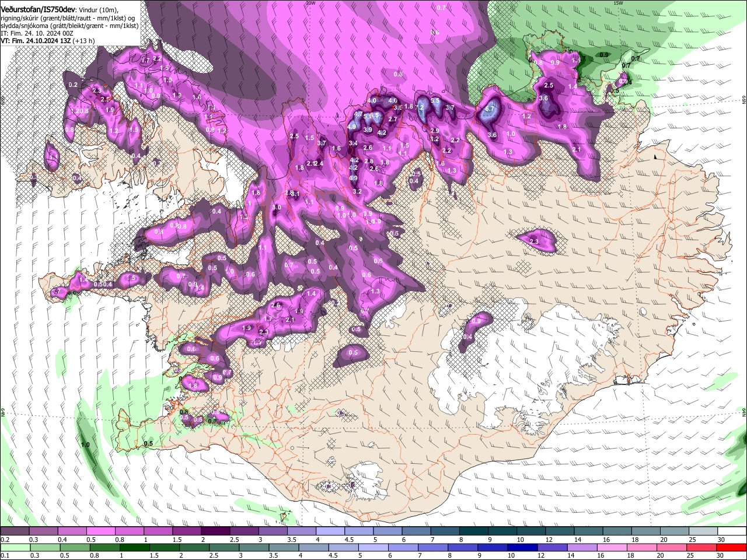Click the 20W longitude label
The width and height of the screenshot is (747, 560).
pos(310,3)
